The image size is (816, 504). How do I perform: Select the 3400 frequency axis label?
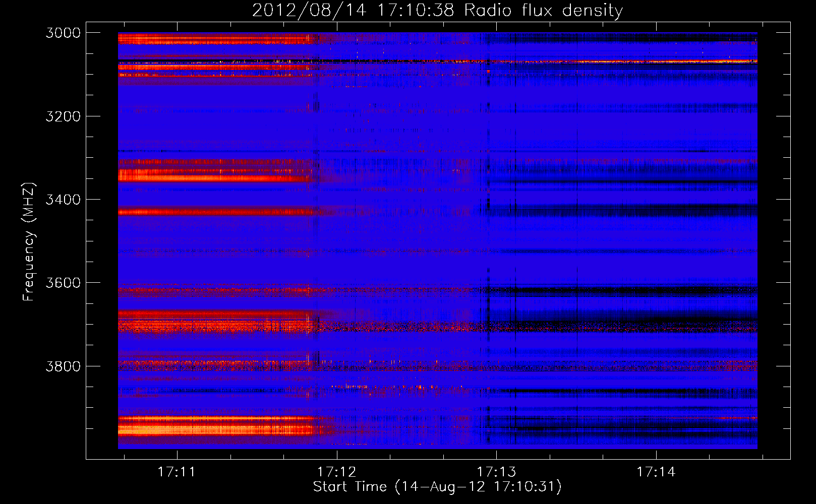click(x=63, y=200)
